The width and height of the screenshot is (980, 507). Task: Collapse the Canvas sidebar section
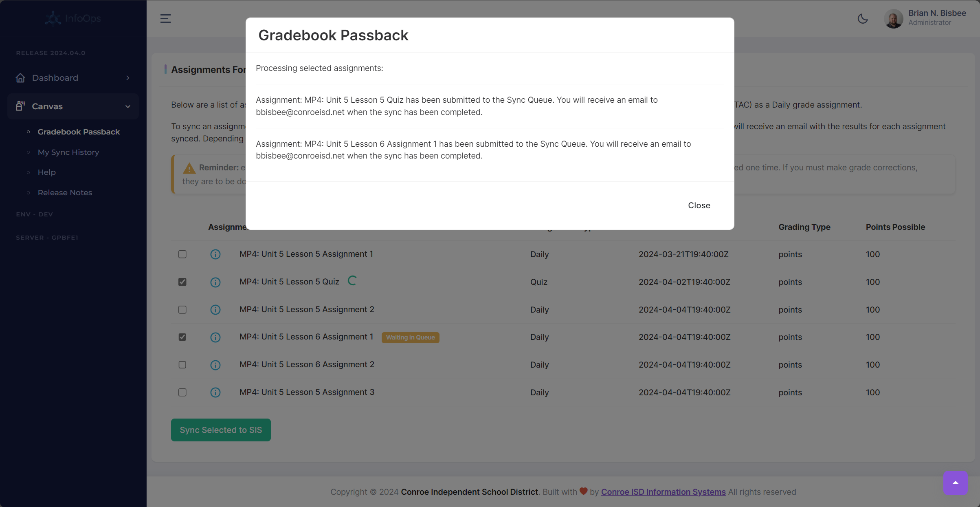coord(128,106)
